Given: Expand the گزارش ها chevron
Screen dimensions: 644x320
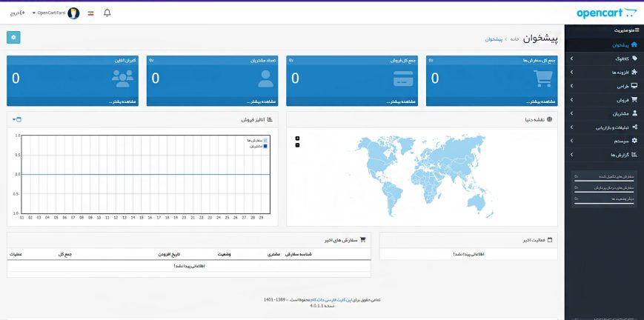Looking at the screenshot, I should coord(571,155).
